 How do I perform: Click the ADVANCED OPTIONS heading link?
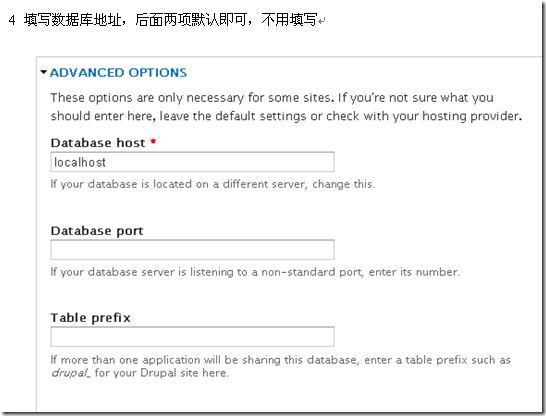[x=118, y=72]
